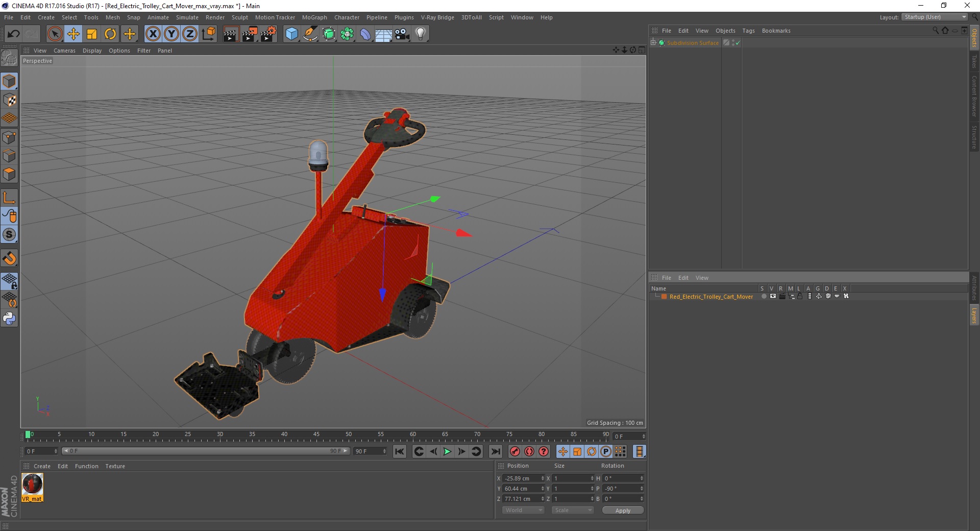The width and height of the screenshot is (980, 531).
Task: Add a Cube primitive object
Action: pyautogui.click(x=291, y=34)
